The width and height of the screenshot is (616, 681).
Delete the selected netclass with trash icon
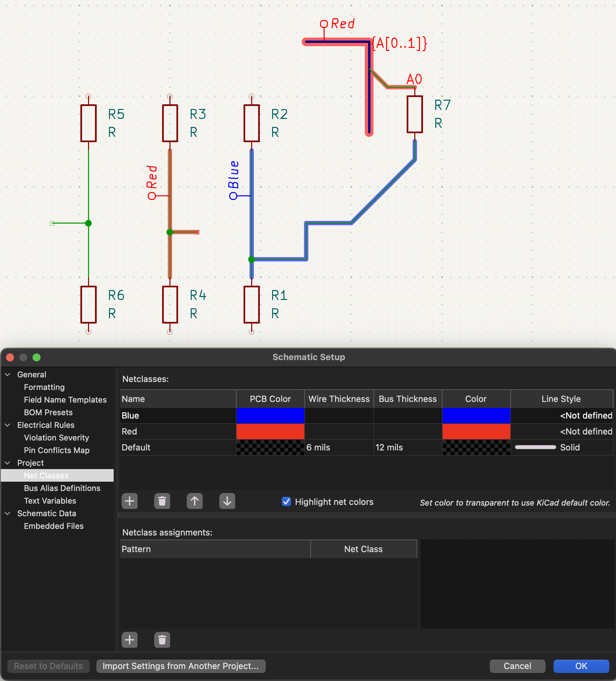pos(162,501)
